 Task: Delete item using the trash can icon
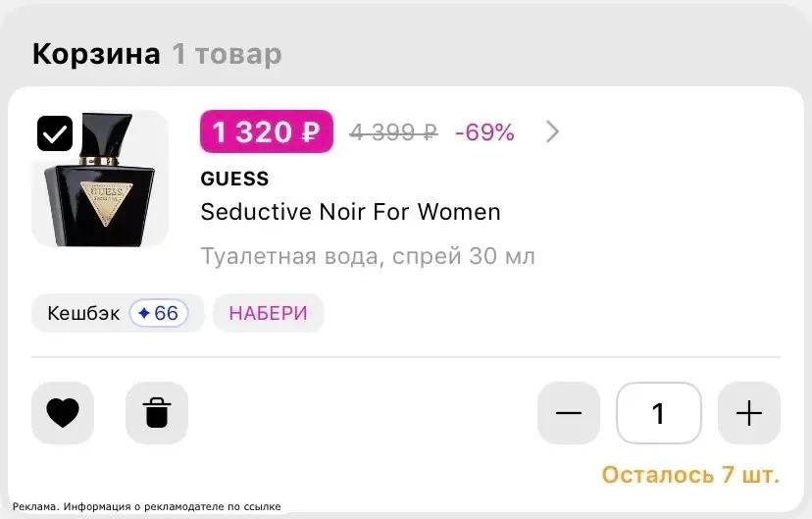point(157,413)
